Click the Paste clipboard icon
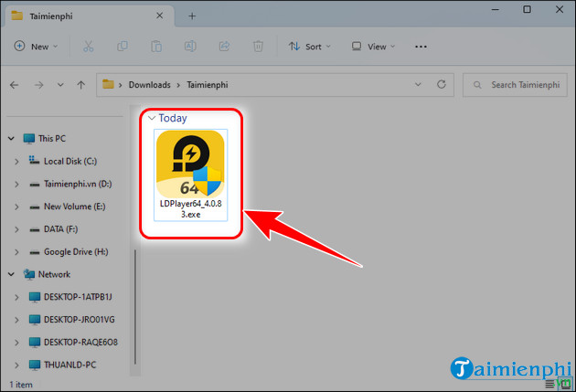 [156, 46]
